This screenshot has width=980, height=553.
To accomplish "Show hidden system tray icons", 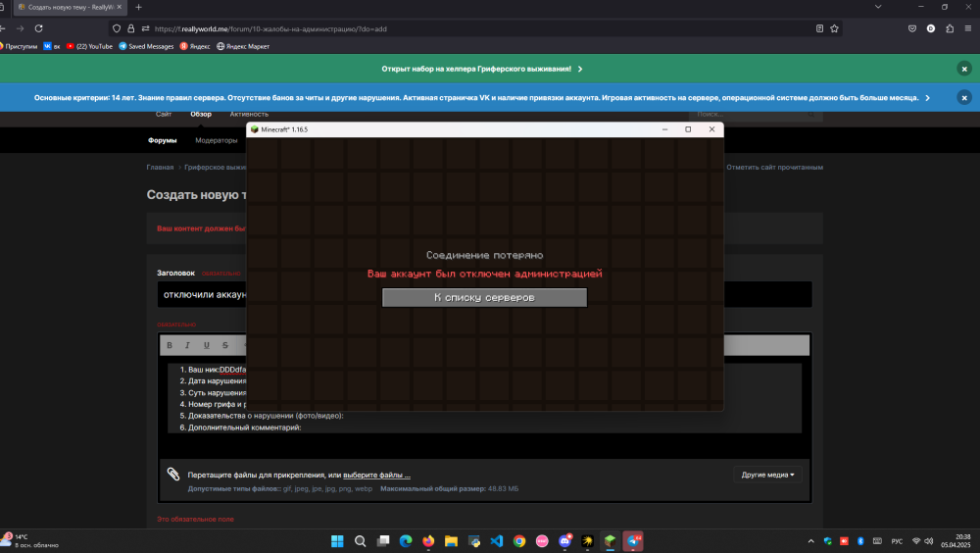I will (x=811, y=541).
